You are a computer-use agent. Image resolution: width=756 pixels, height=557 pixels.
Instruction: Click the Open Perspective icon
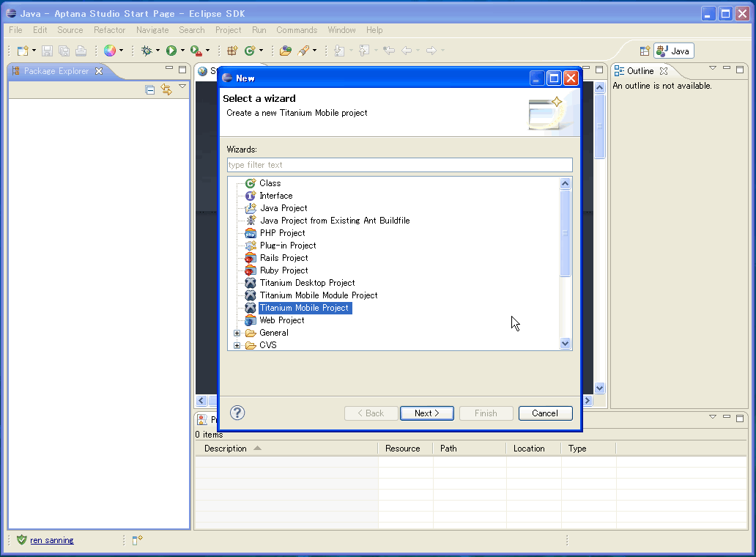[x=645, y=51]
